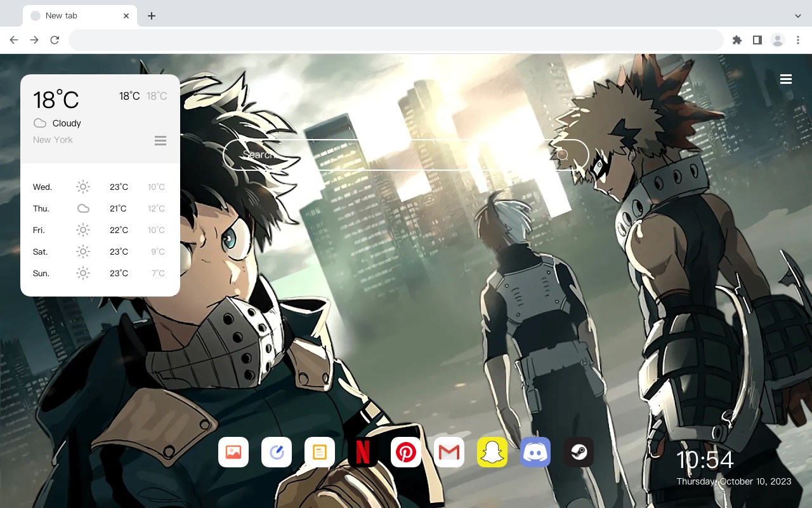Click the Sun. forecast day label
The image size is (812, 508).
pyautogui.click(x=41, y=273)
